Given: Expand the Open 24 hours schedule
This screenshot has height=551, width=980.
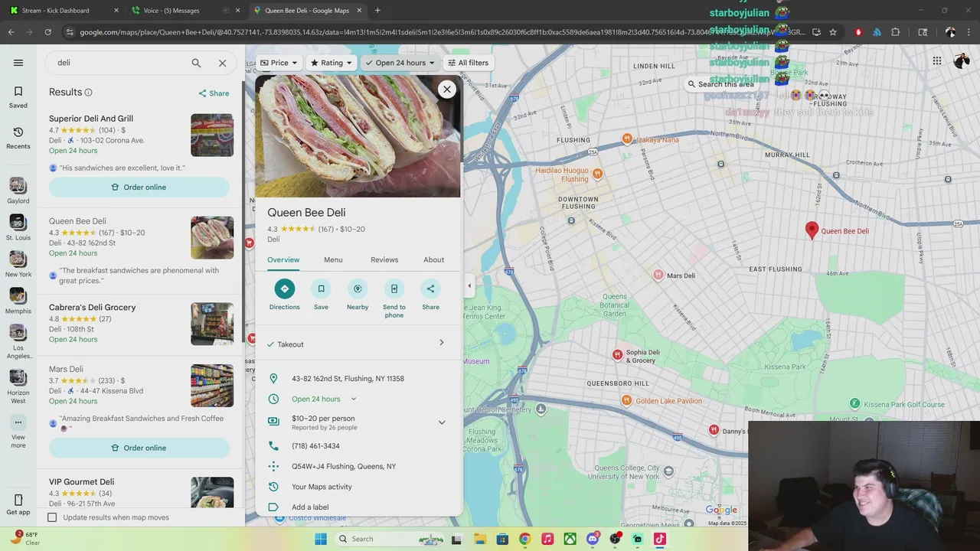Looking at the screenshot, I should pos(354,399).
